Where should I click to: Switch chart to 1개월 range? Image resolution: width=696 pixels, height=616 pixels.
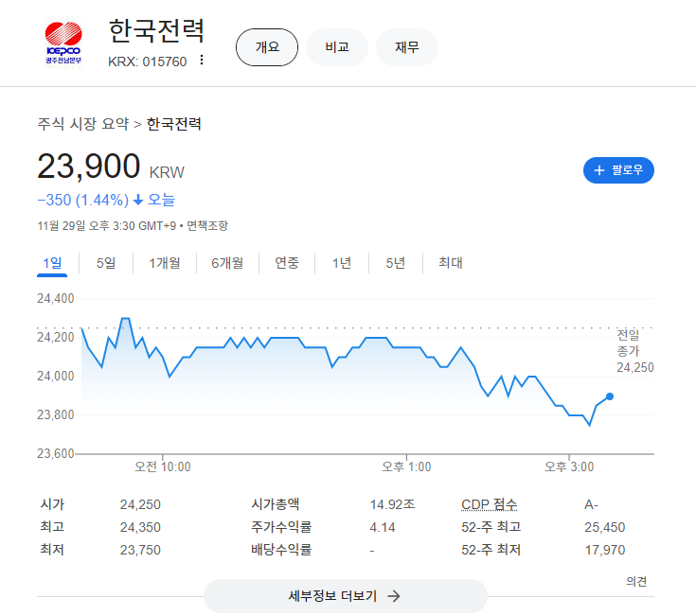(x=165, y=263)
